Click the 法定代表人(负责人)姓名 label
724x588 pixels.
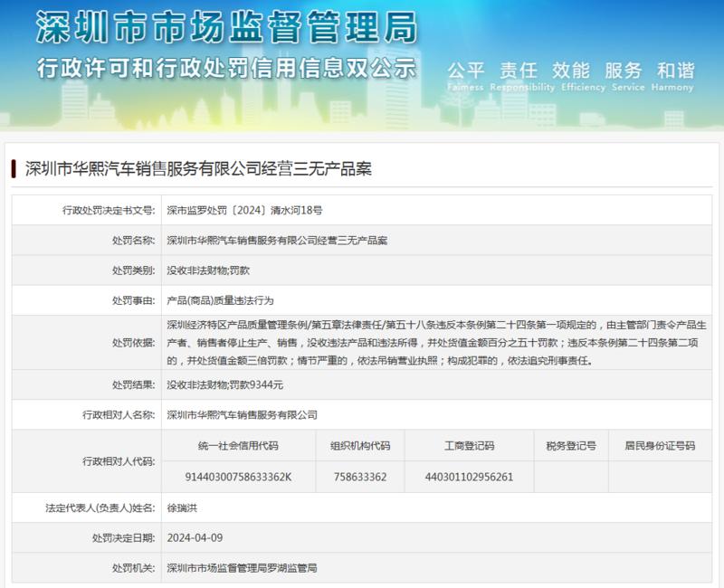click(x=100, y=508)
